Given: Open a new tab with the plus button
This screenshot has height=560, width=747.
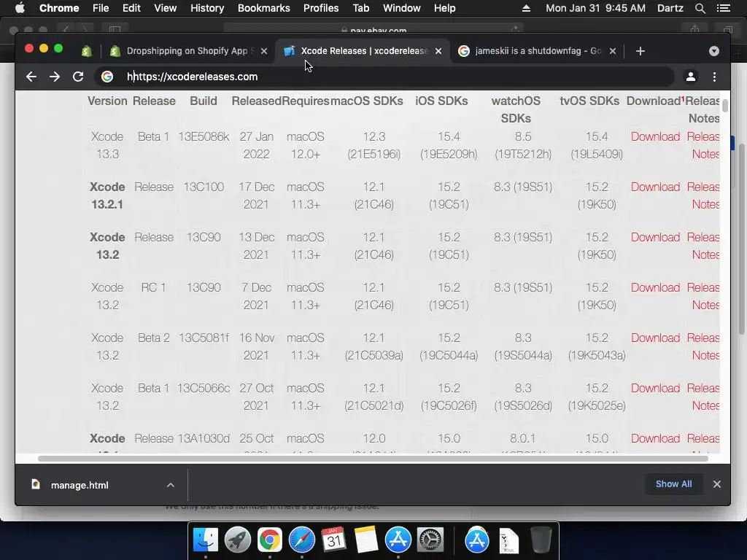Looking at the screenshot, I should pos(640,51).
